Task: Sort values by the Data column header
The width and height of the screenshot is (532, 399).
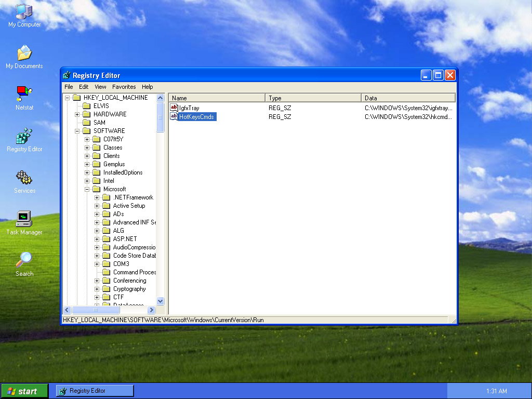Action: click(x=408, y=98)
